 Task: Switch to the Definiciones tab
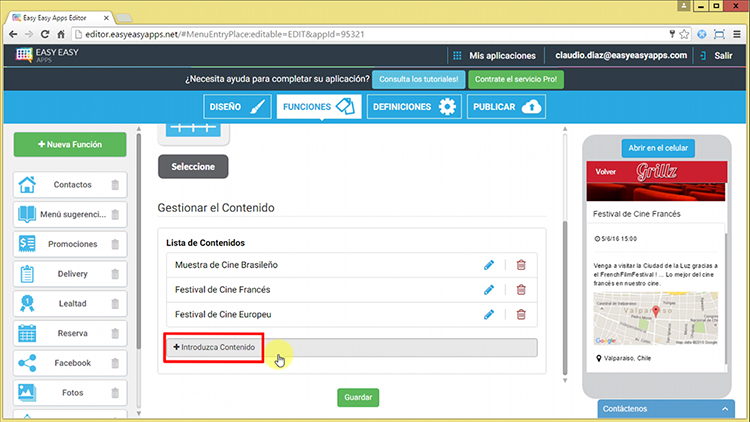(413, 107)
